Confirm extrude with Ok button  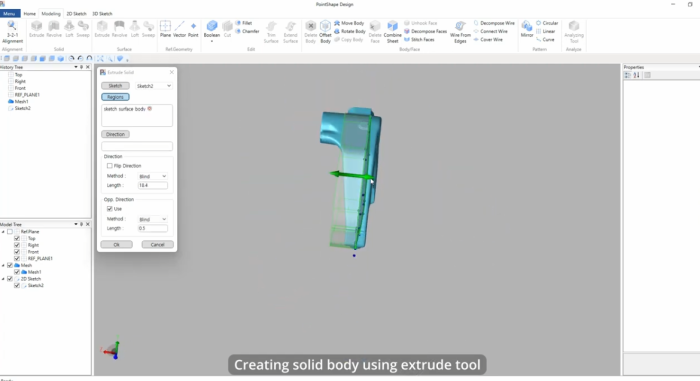[117, 245]
